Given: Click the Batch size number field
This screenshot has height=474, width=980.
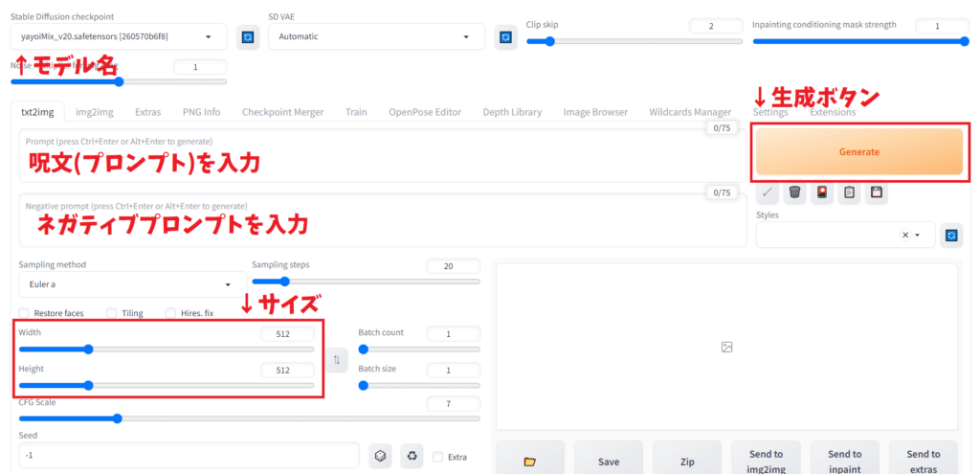Looking at the screenshot, I should [x=454, y=371].
